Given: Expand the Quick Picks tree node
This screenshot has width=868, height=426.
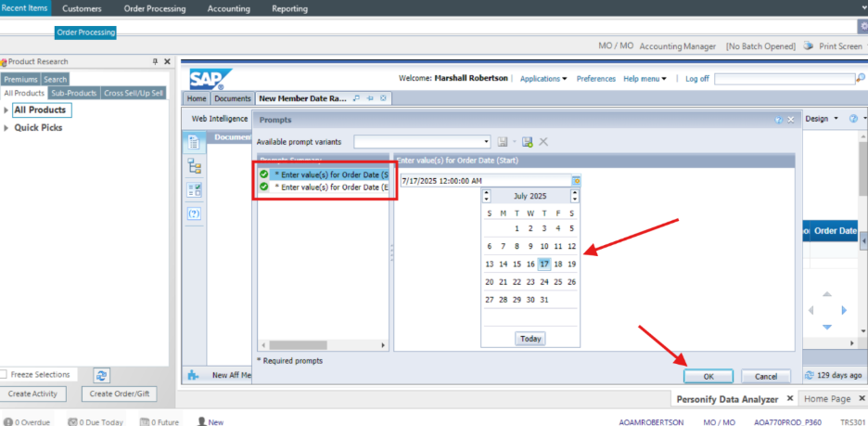Looking at the screenshot, I should (6, 128).
